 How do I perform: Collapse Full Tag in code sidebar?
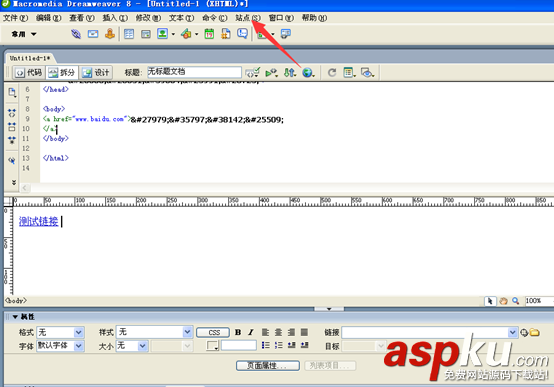12,113
